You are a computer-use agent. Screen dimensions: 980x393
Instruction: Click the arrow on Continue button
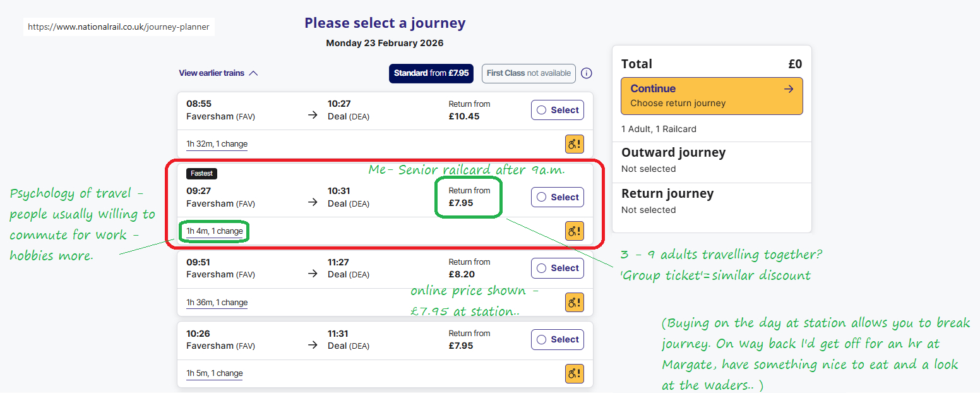click(788, 89)
